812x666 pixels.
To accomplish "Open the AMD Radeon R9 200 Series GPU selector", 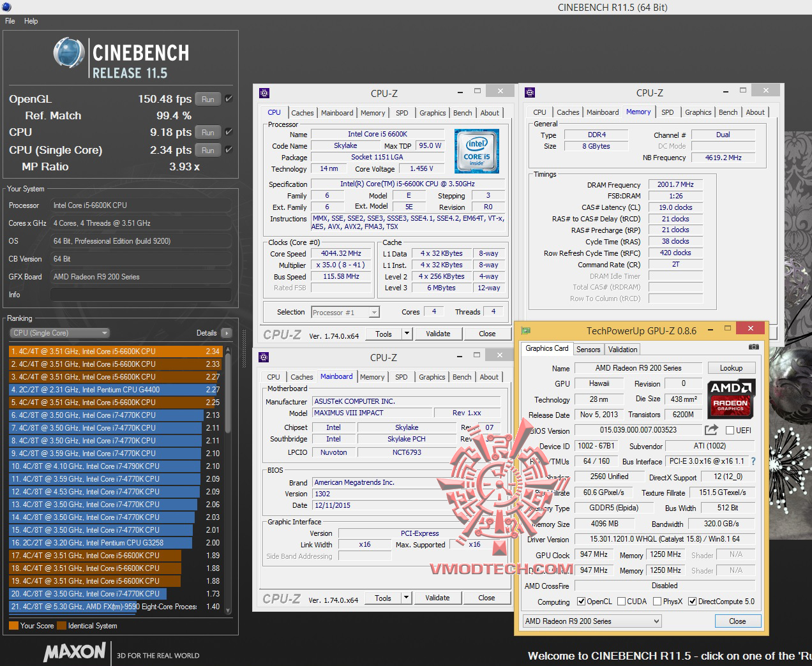I will pyautogui.click(x=592, y=621).
